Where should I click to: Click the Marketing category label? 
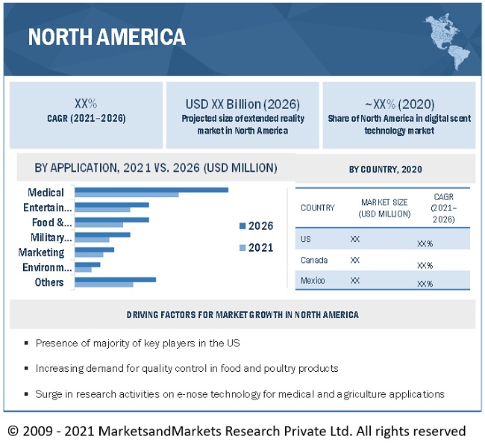pyautogui.click(x=41, y=252)
